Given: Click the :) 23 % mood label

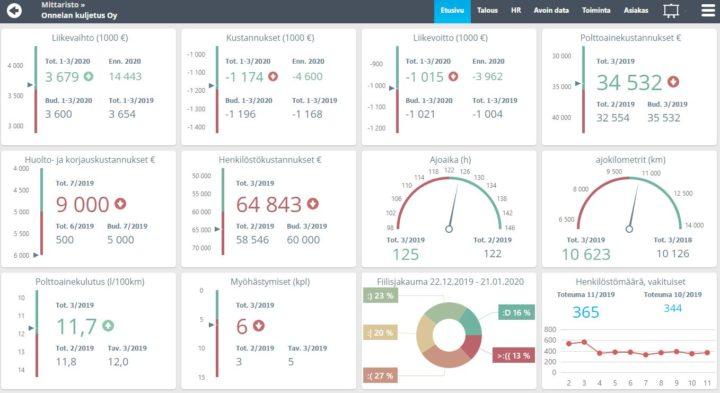Looking at the screenshot, I should click(380, 296).
